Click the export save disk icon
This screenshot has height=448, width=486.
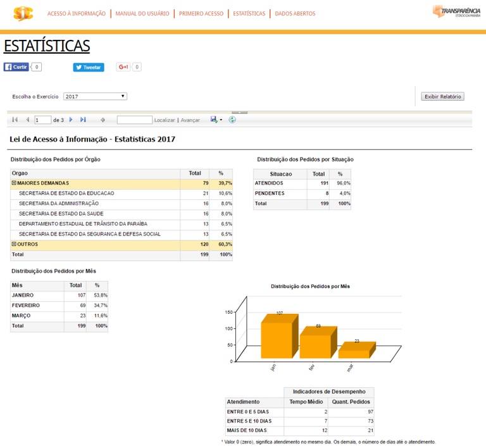tap(214, 120)
